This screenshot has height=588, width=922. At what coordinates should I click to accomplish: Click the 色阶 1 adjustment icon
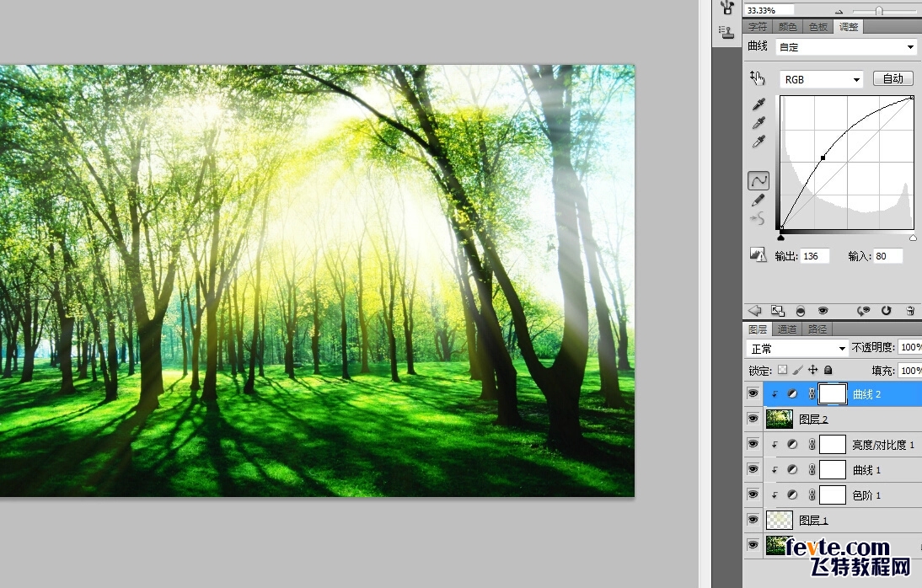click(x=792, y=495)
